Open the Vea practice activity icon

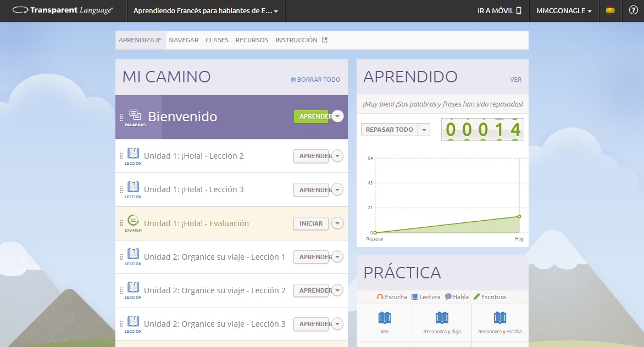click(x=385, y=317)
